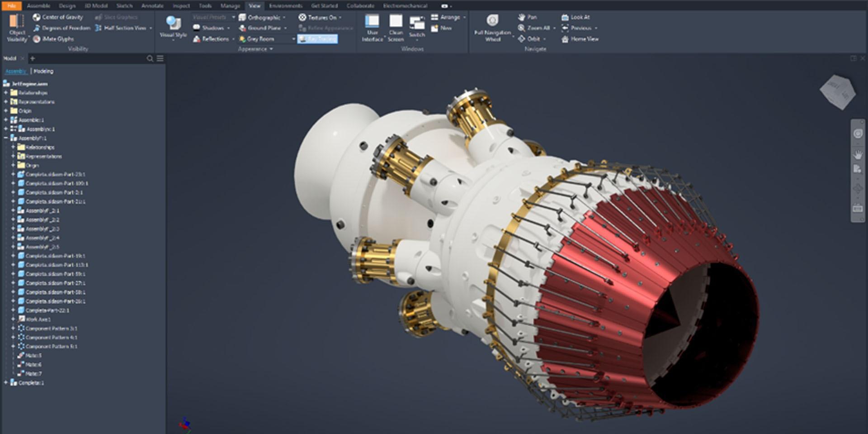Click the navigation bar Pan hand icon
868x434 pixels.
tap(858, 155)
